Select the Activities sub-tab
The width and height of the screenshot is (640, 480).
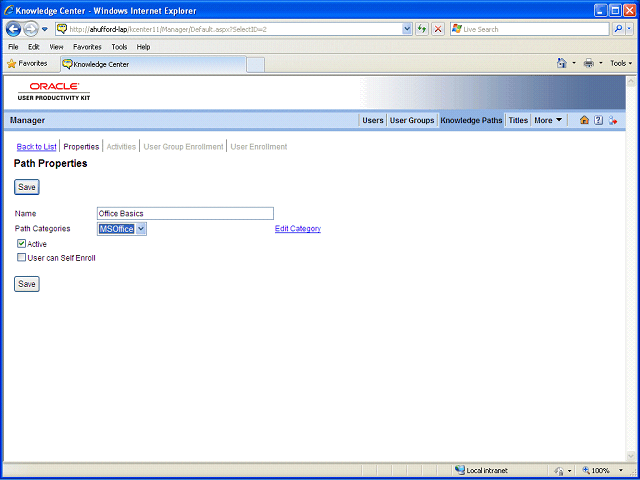pyautogui.click(x=121, y=147)
